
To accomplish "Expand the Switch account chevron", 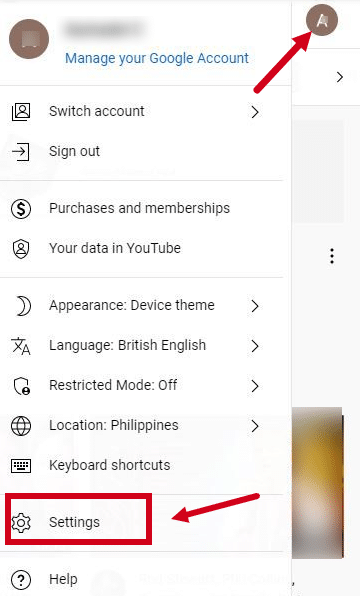I will point(255,112).
